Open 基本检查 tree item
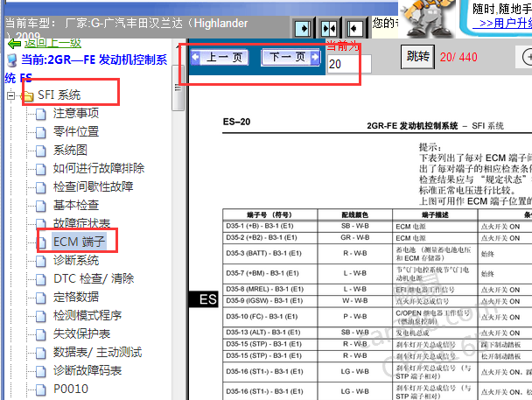Viewport: 532px width, 400px height. tap(76, 206)
